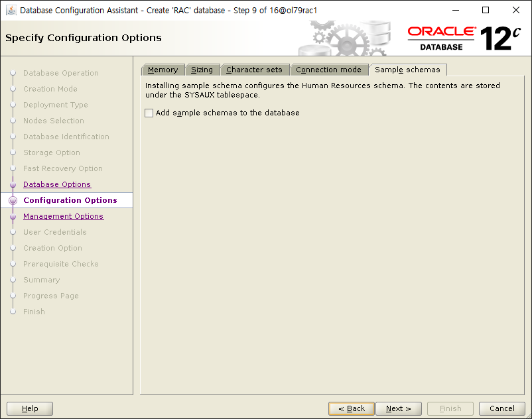Open the Sizing tab
Image resolution: width=532 pixels, height=419 pixels.
(202, 70)
